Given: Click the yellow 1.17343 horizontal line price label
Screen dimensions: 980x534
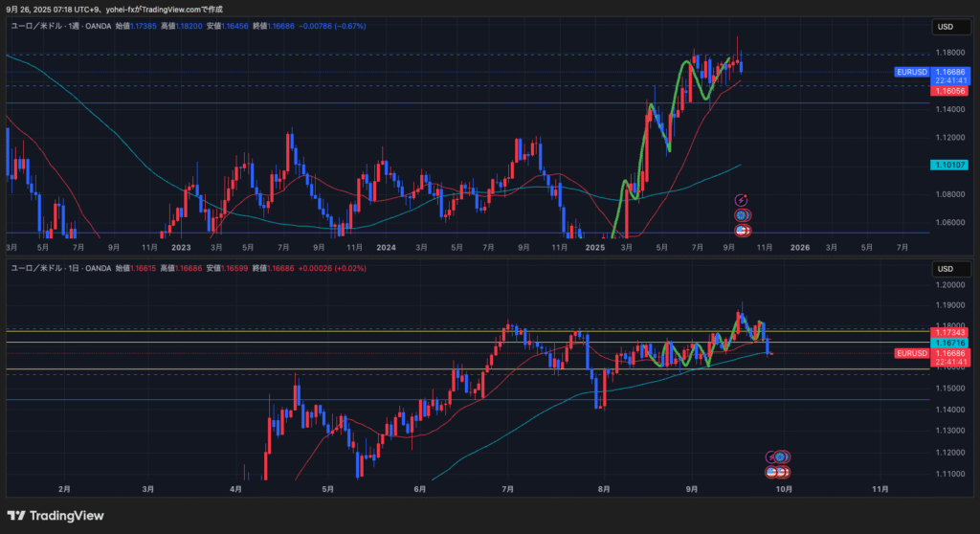Looking at the screenshot, I should (x=949, y=332).
